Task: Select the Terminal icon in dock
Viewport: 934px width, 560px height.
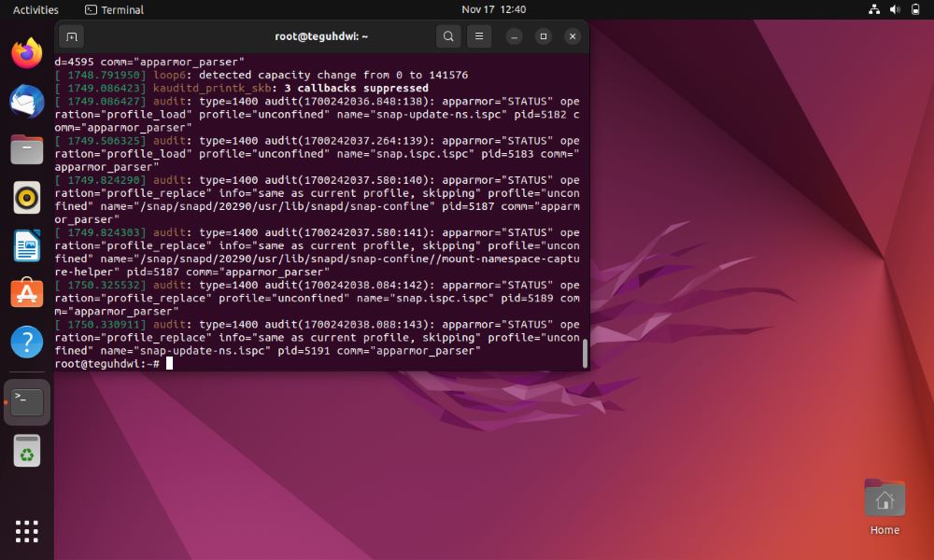Action: point(27,402)
